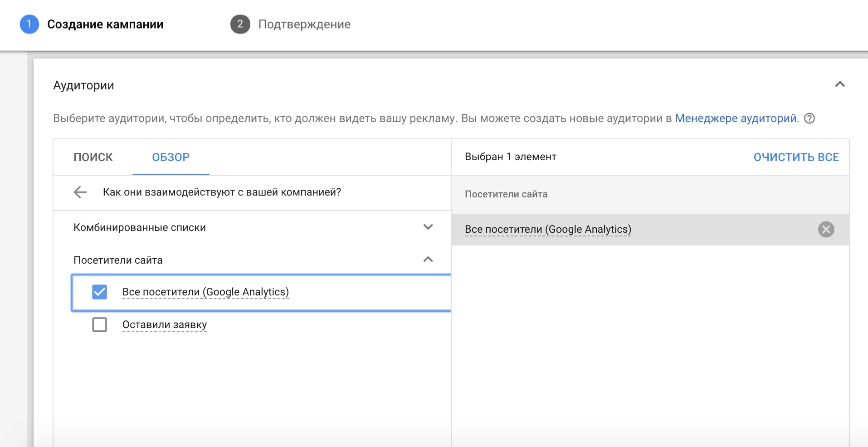Open the help question mark icon
The height and width of the screenshot is (447, 868).
click(809, 118)
